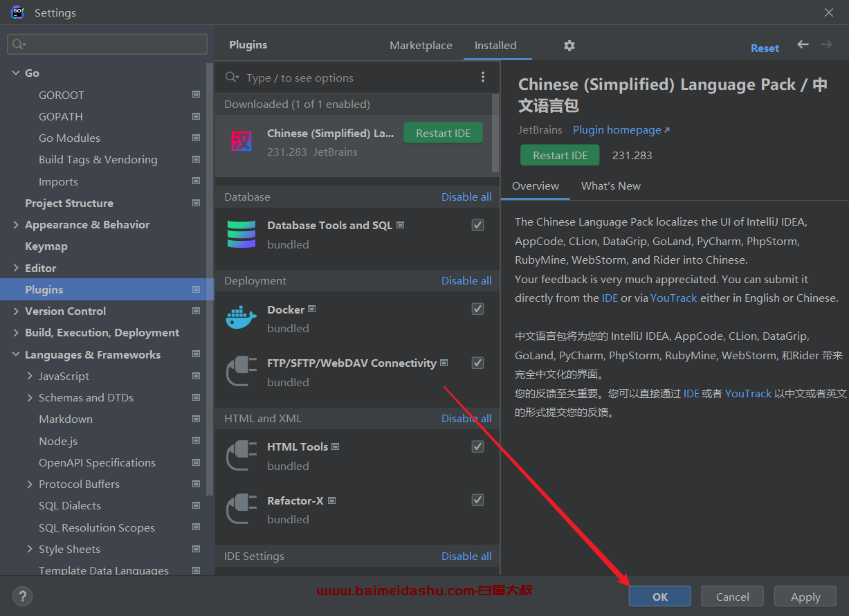This screenshot has width=849, height=616.
Task: Click the project-scope icon beside Project Structure
Action: [x=197, y=203]
